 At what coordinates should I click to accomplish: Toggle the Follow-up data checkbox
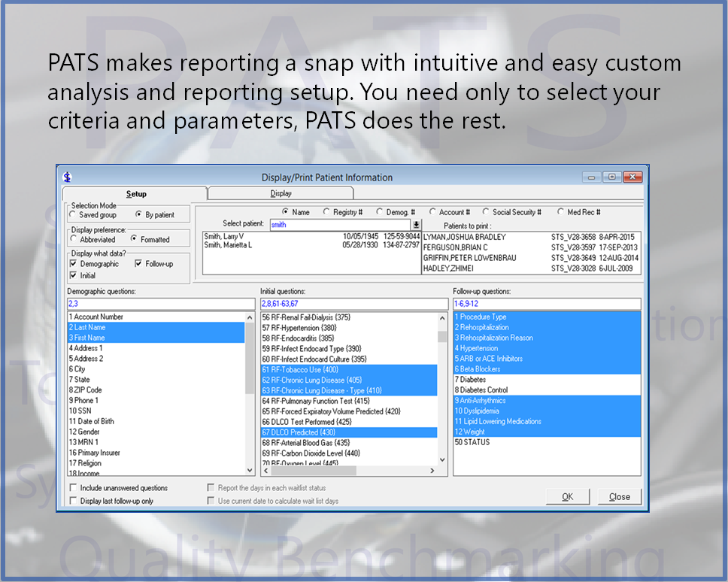pyautogui.click(x=154, y=264)
